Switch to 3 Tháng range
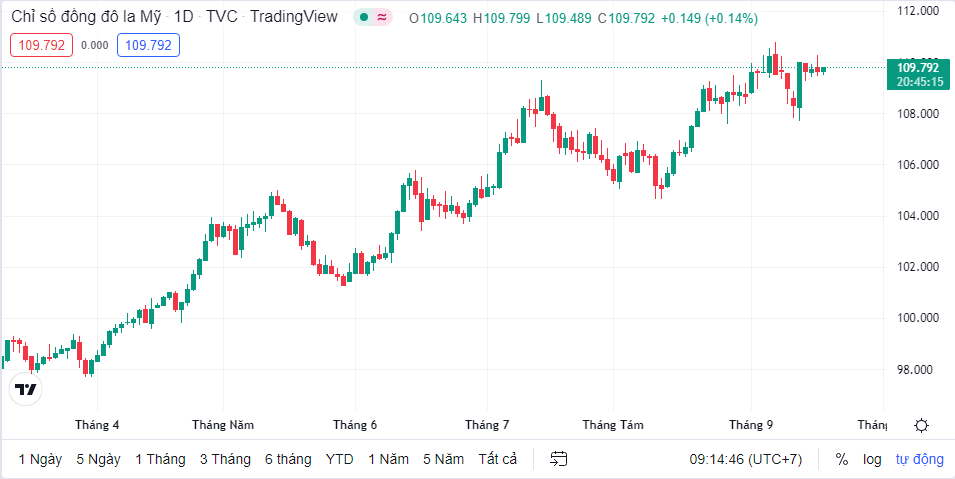The height and width of the screenshot is (479, 955). click(225, 459)
